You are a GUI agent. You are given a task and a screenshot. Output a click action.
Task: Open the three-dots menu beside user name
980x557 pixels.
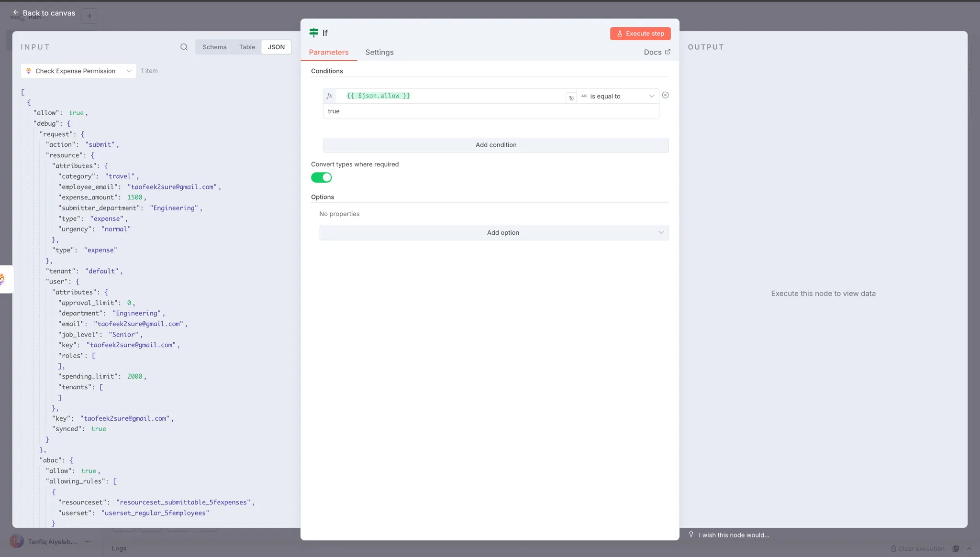click(x=88, y=542)
